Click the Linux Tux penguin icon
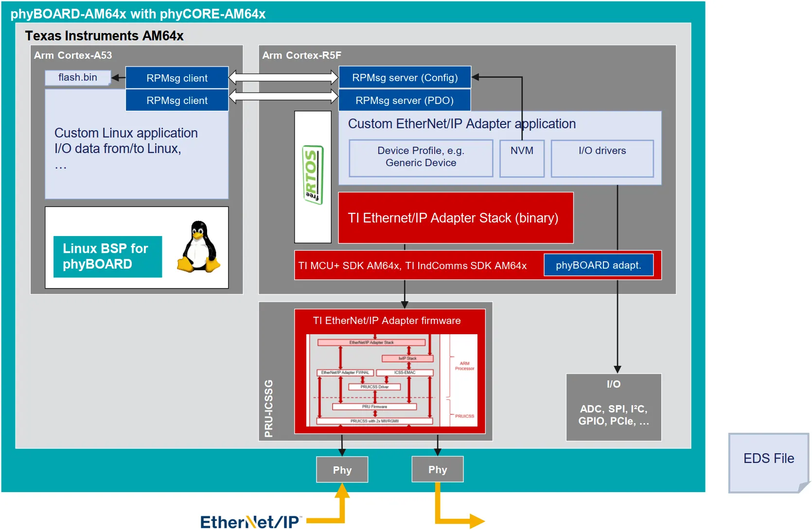The height and width of the screenshot is (530, 812). pyautogui.click(x=198, y=247)
